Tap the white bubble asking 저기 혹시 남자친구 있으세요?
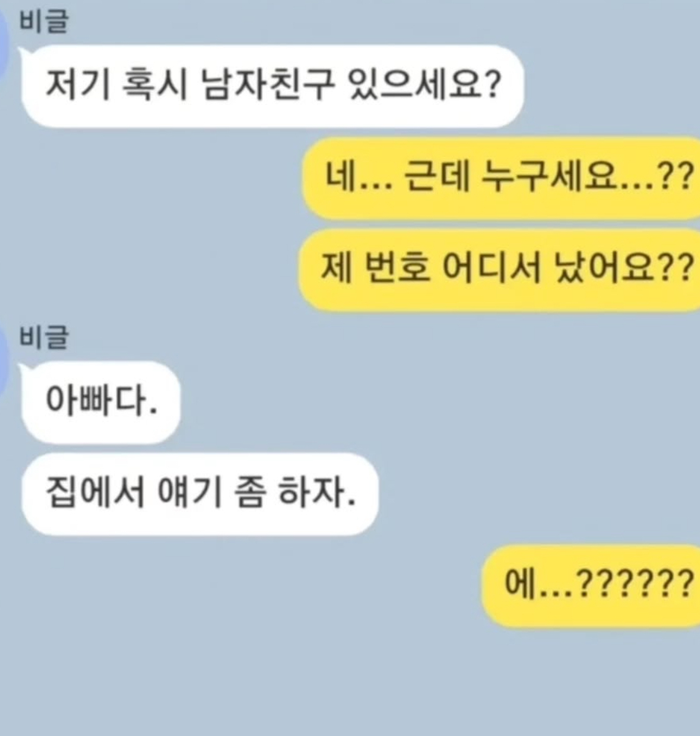 272,86
